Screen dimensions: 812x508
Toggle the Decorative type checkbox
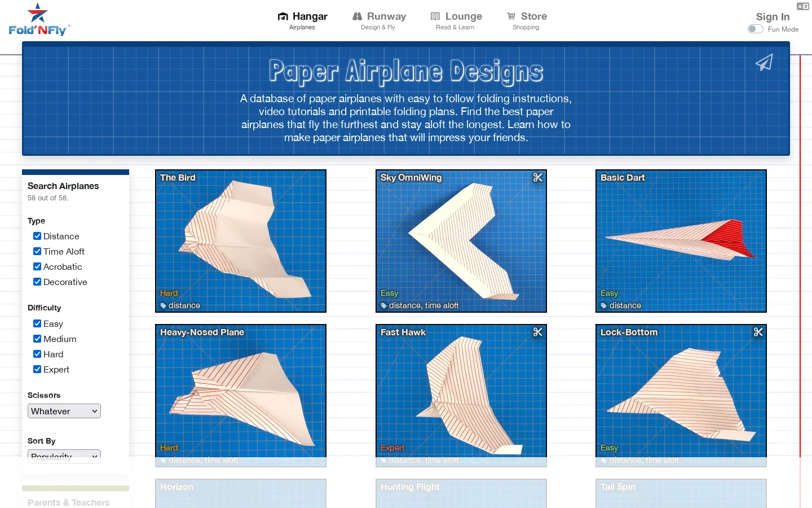[x=37, y=282]
